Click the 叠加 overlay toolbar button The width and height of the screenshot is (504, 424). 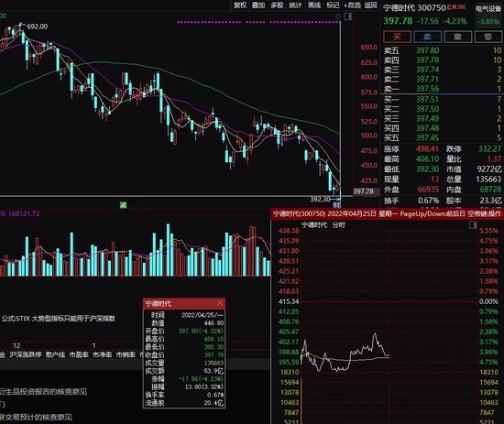(x=258, y=5)
